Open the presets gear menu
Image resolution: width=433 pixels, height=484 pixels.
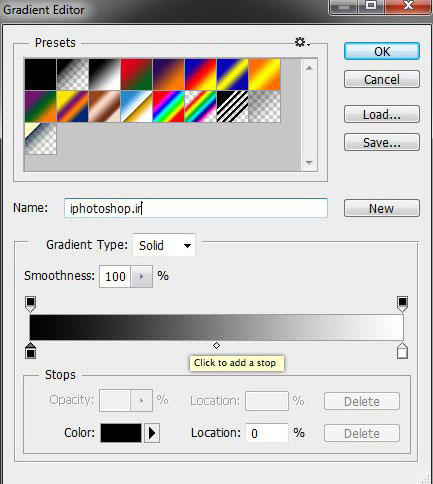click(302, 42)
